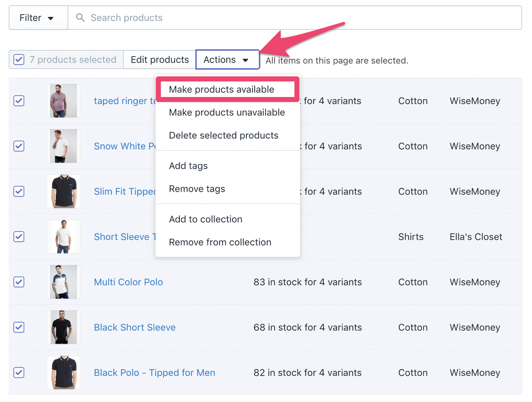Click the Shirts product type cell
Image resolution: width=532 pixels, height=402 pixels.
(x=411, y=237)
